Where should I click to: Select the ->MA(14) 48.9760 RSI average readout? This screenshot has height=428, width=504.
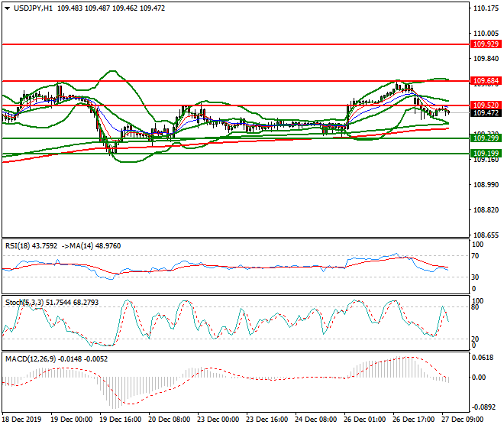(x=91, y=246)
